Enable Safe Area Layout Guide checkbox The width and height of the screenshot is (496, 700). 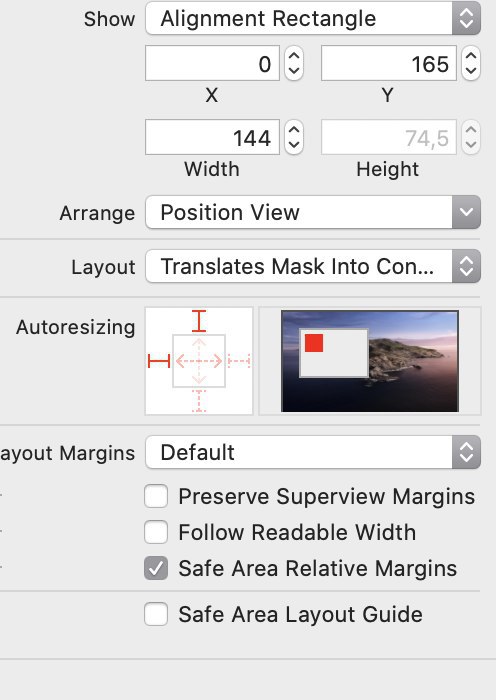pyautogui.click(x=156, y=614)
